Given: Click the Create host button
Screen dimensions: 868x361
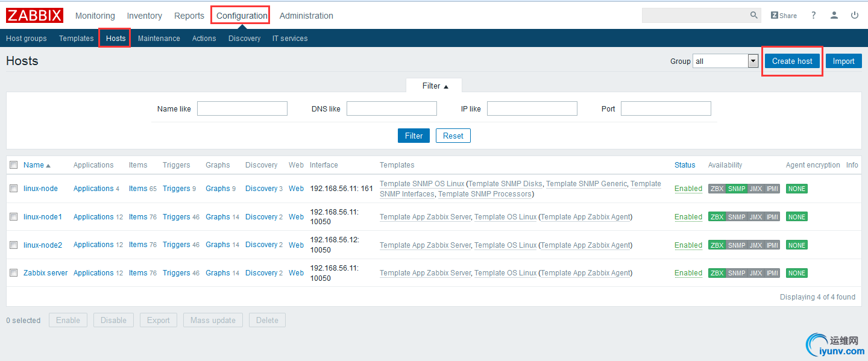Looking at the screenshot, I should [792, 61].
